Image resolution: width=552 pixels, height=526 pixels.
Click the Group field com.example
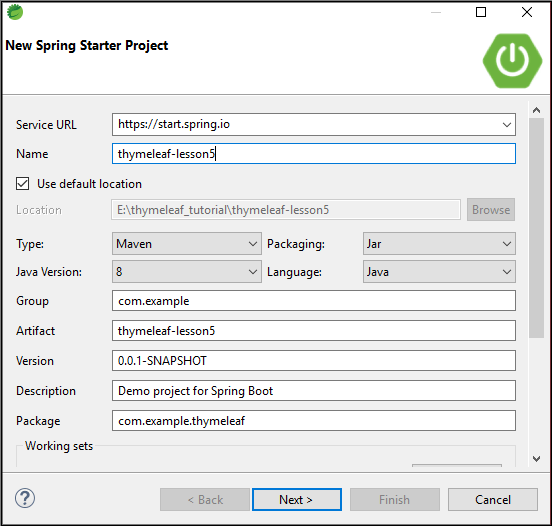click(314, 301)
